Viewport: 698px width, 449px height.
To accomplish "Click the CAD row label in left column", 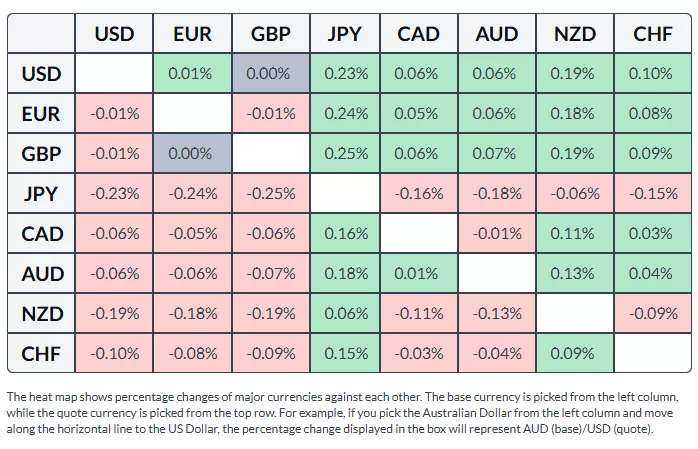I will tap(42, 234).
